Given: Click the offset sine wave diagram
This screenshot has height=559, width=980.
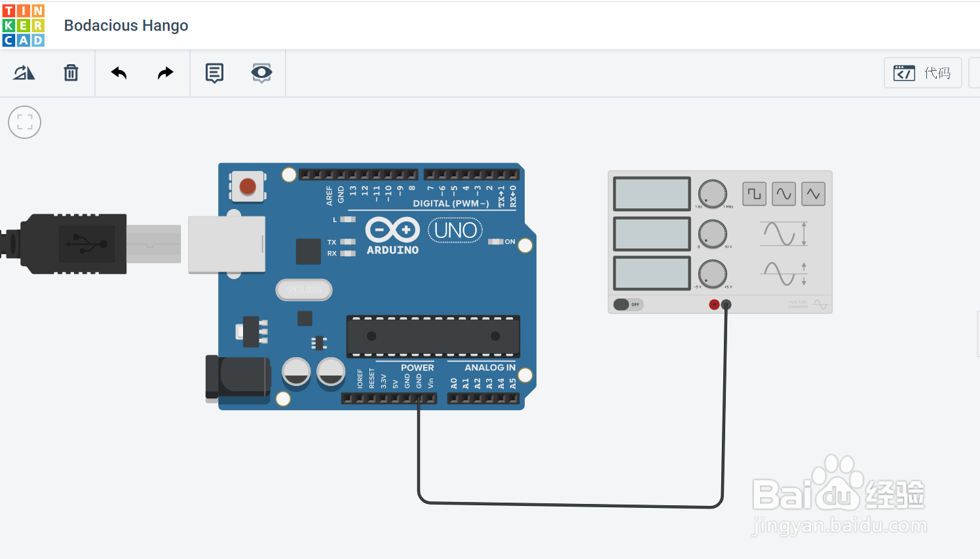Looking at the screenshot, I should point(783,274).
